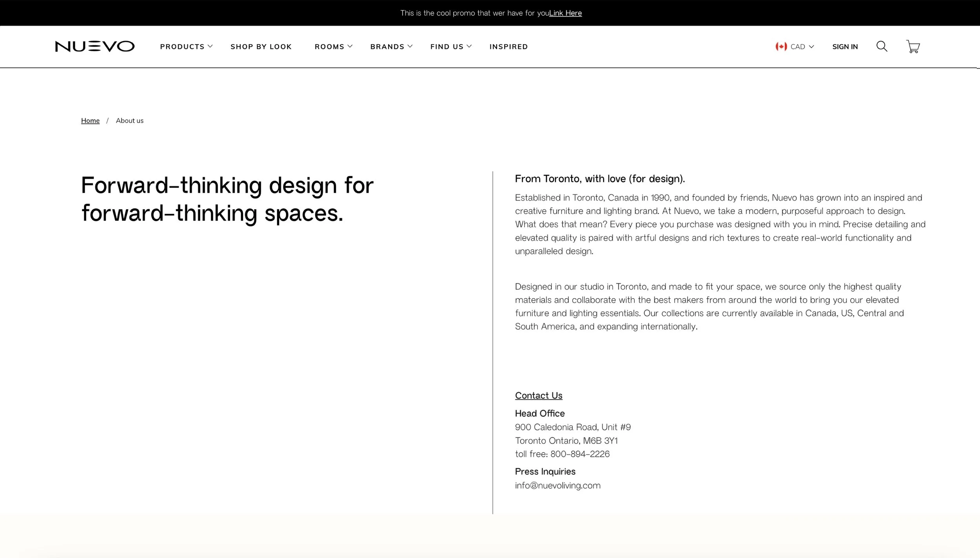Open the Shop By Look menu item
The height and width of the screenshot is (558, 980).
coord(261,47)
